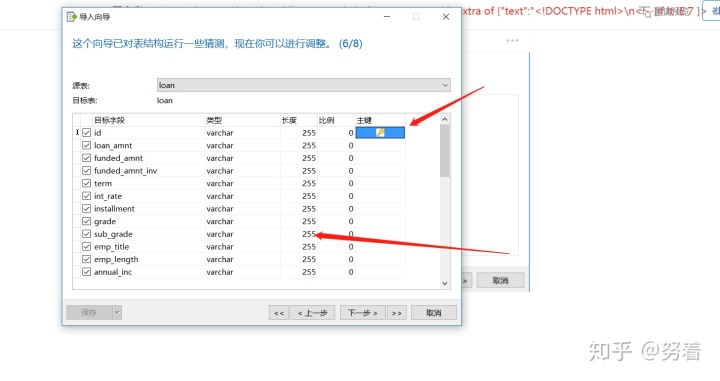
Task: Toggle the emp_title field checkbox
Action: 86,247
